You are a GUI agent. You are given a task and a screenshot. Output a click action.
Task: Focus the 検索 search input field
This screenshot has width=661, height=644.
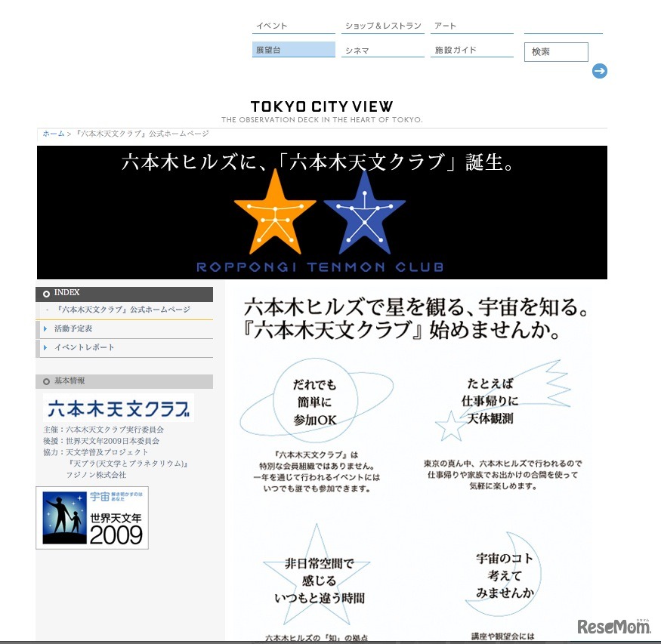[556, 52]
